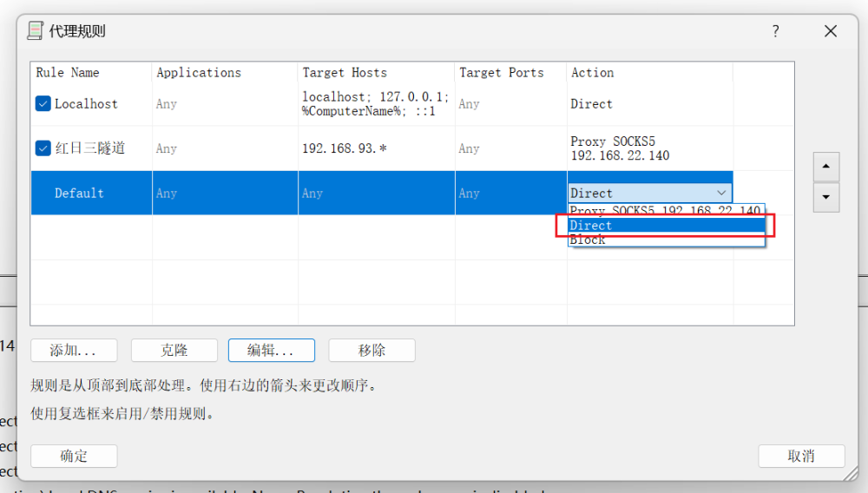Pick the Block option in dropdown

665,240
